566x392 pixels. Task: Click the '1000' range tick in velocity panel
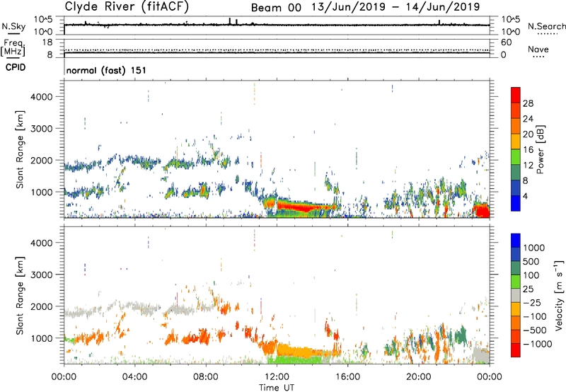(42, 338)
